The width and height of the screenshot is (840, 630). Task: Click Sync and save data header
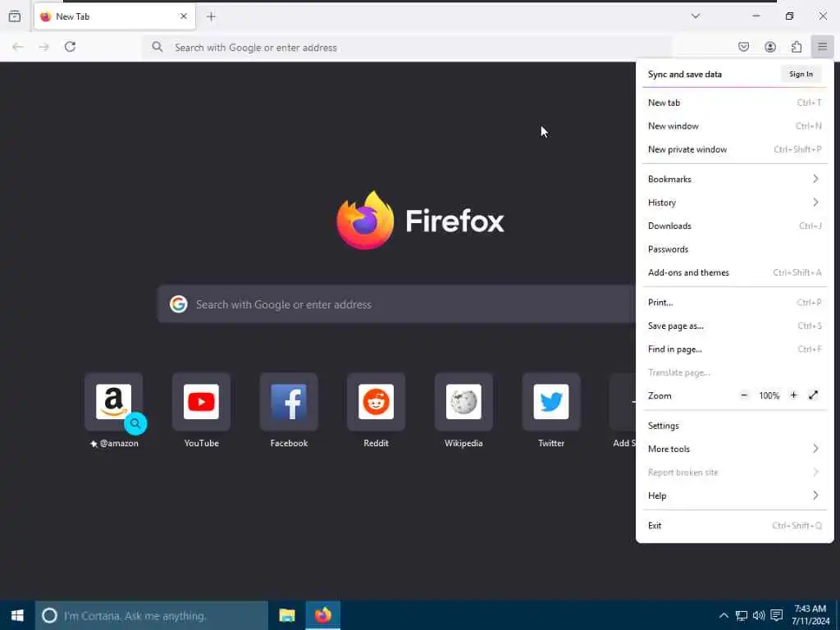[685, 74]
